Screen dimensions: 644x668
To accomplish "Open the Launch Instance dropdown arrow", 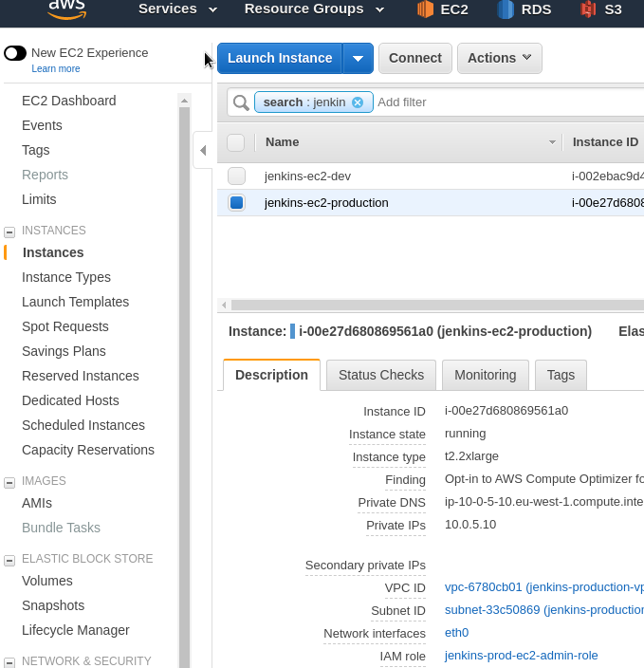I will (358, 59).
